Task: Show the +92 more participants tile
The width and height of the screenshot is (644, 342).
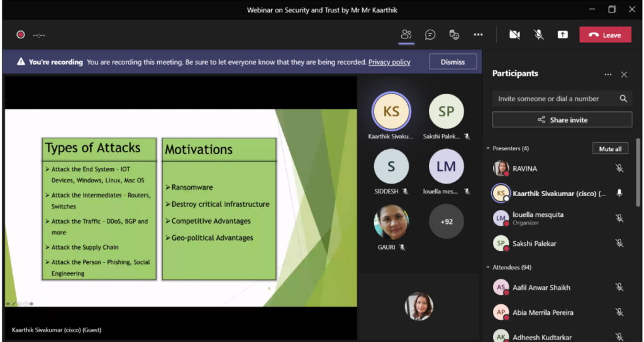Action: click(x=447, y=221)
